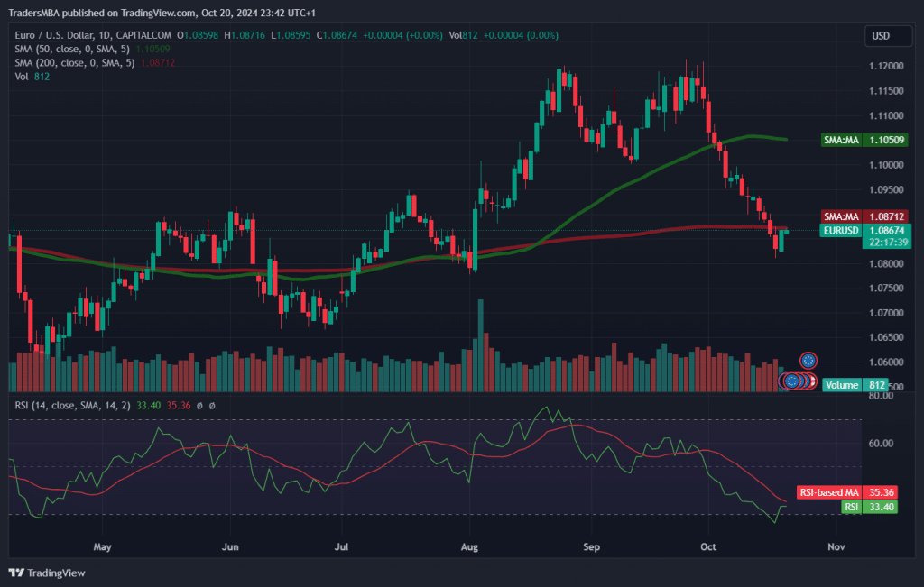Open the USD currency selector
The width and height of the screenshot is (924, 587).
(x=881, y=36)
